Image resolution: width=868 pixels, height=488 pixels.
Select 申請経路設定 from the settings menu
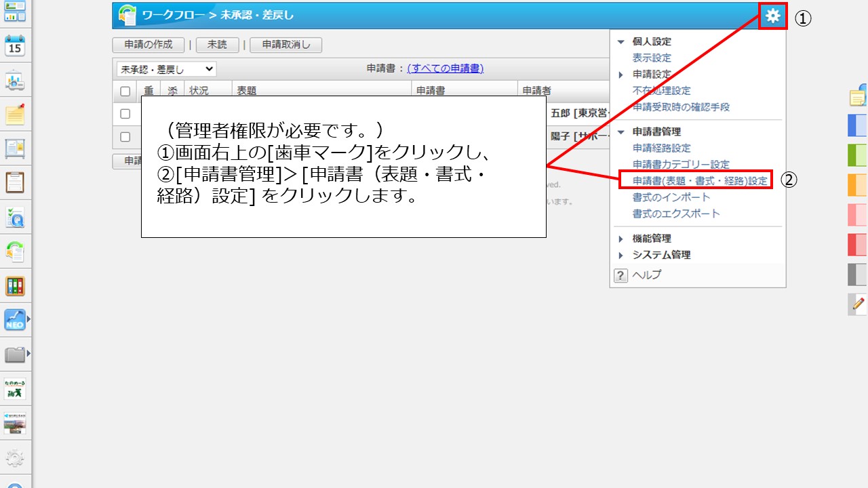pos(663,148)
